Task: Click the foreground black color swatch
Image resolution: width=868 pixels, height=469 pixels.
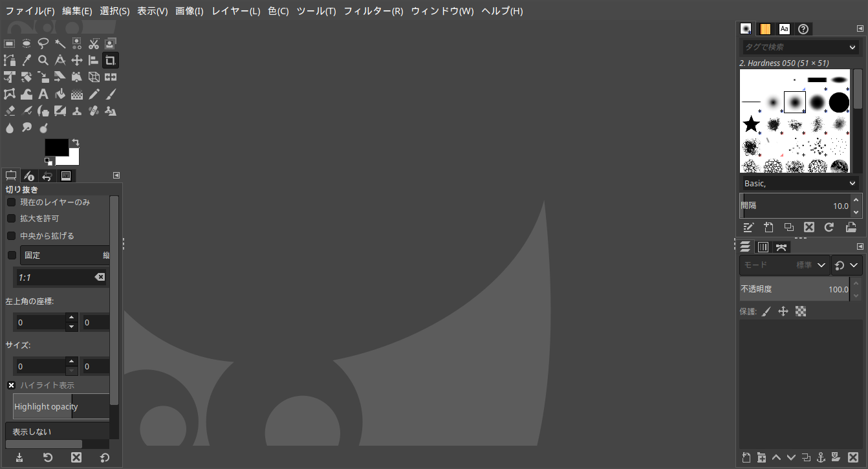Action: coord(56,146)
